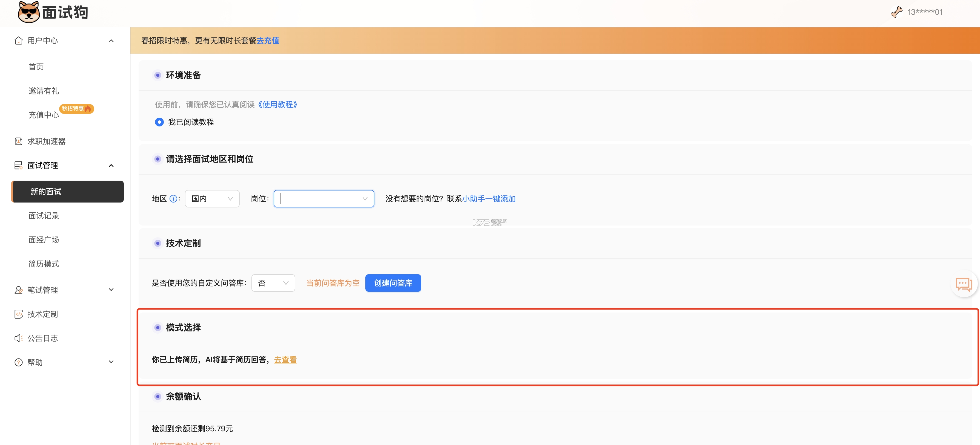Image resolution: width=980 pixels, height=445 pixels.
Task: Click the 帮助 question mark icon
Action: [19, 362]
